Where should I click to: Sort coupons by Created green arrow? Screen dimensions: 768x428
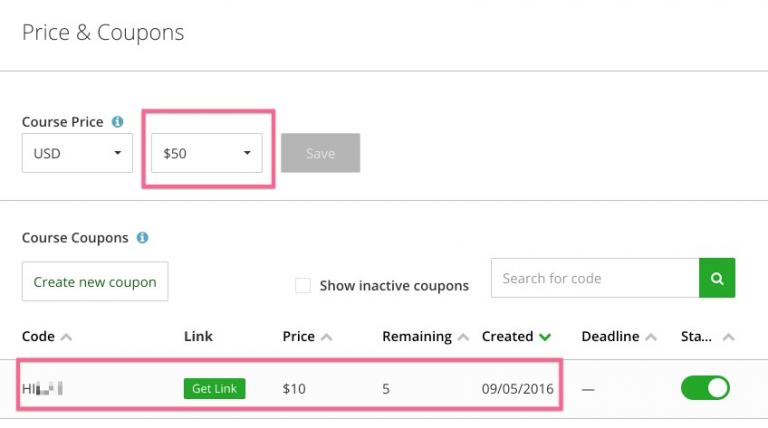[545, 337]
